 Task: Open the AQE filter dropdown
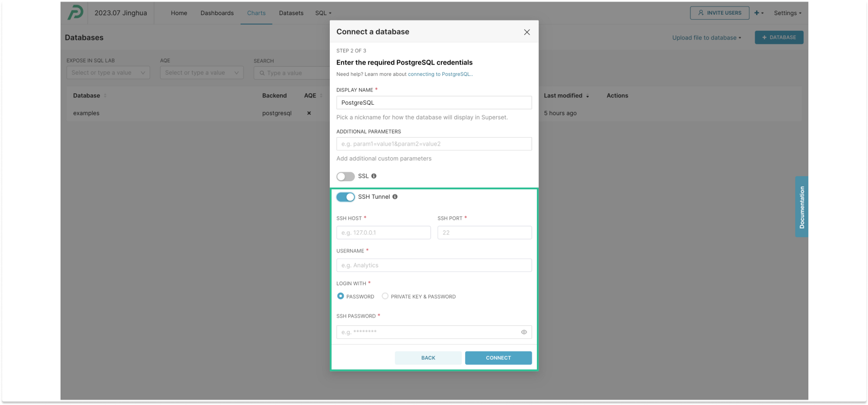(x=201, y=72)
